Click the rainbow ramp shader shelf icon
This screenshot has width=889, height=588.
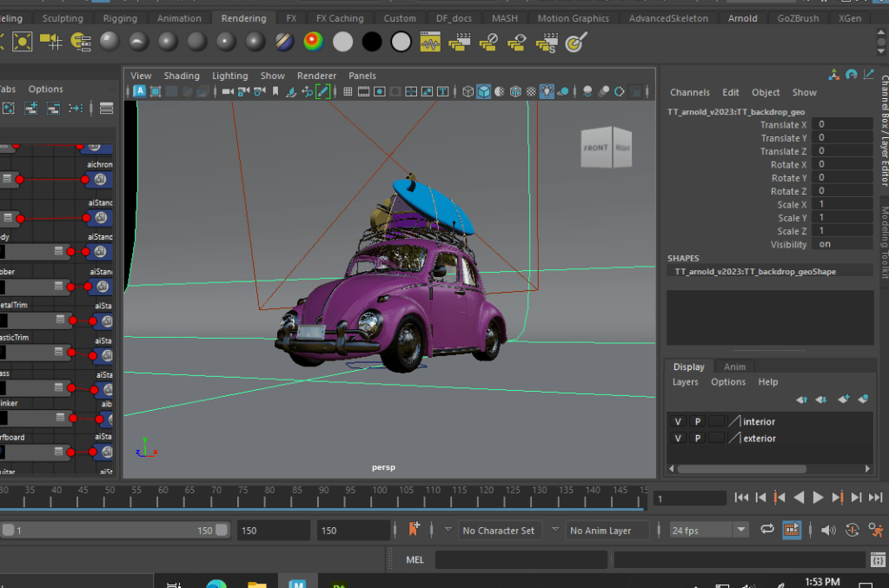(x=314, y=41)
